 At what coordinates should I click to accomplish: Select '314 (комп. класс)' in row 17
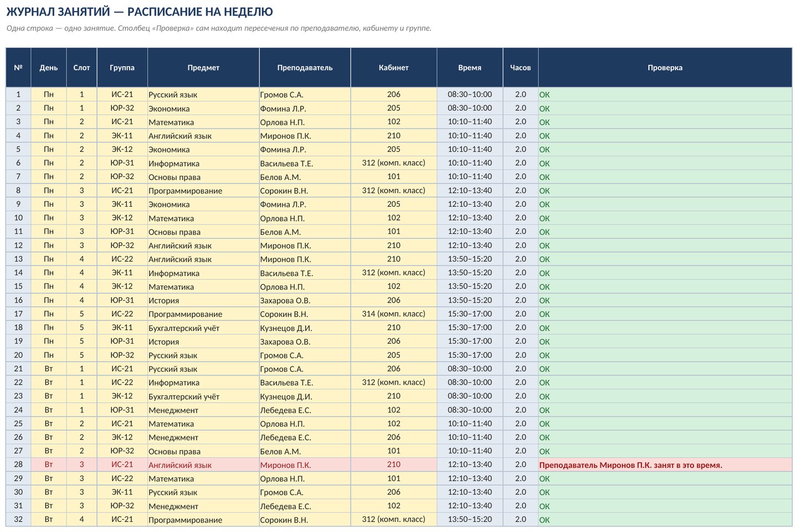[x=393, y=314]
